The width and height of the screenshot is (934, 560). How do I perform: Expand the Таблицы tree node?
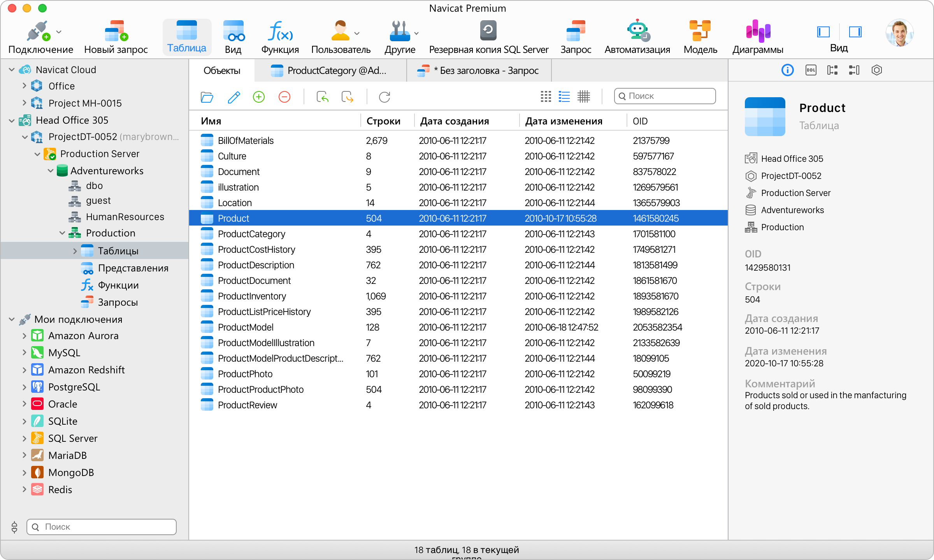click(75, 251)
